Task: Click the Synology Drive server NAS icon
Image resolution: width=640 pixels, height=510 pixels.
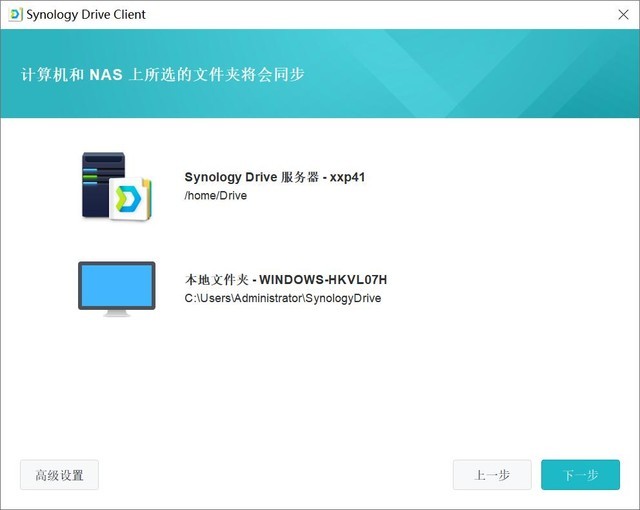Action: pyautogui.click(x=117, y=186)
